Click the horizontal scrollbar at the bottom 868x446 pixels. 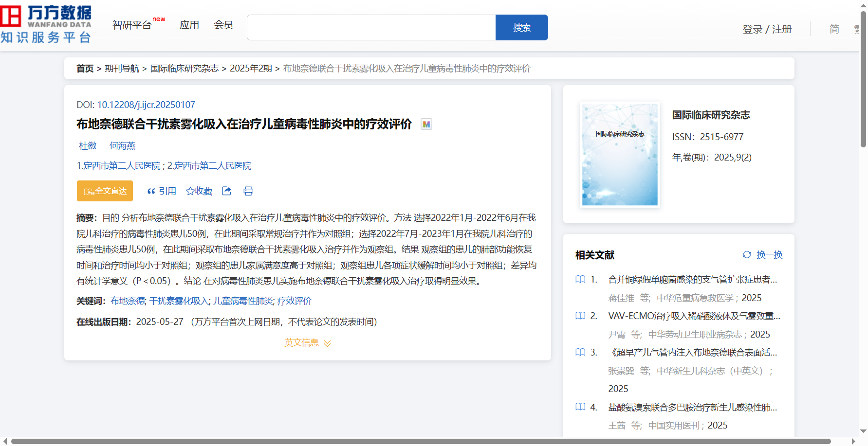[x=421, y=442]
